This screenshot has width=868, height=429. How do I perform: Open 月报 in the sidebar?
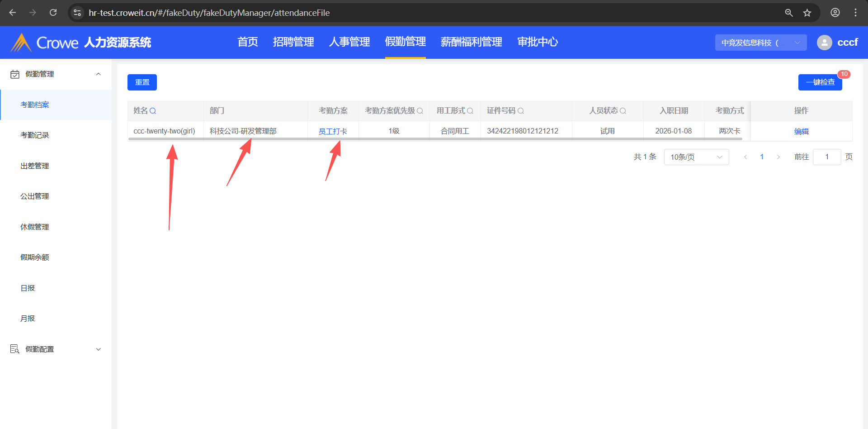[56, 319]
